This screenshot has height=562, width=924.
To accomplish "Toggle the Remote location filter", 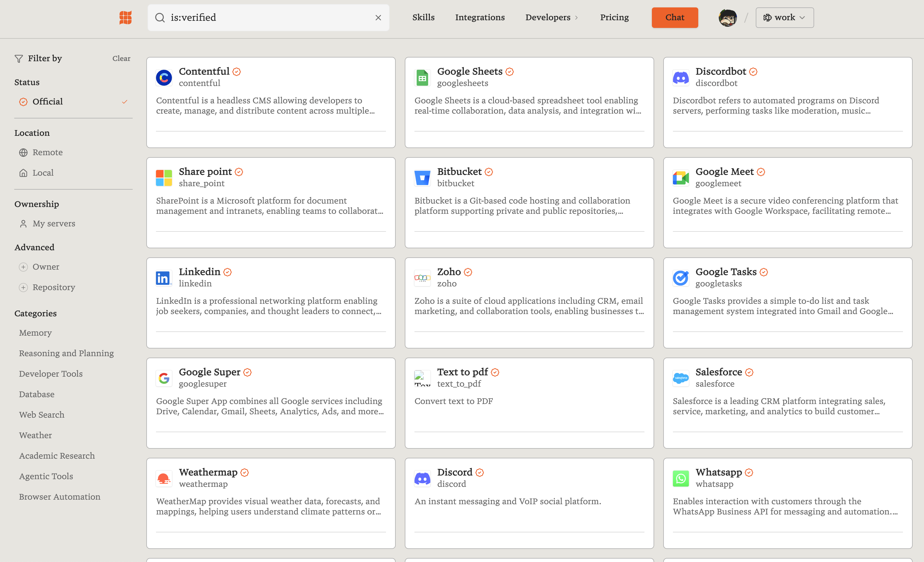I will 73,152.
